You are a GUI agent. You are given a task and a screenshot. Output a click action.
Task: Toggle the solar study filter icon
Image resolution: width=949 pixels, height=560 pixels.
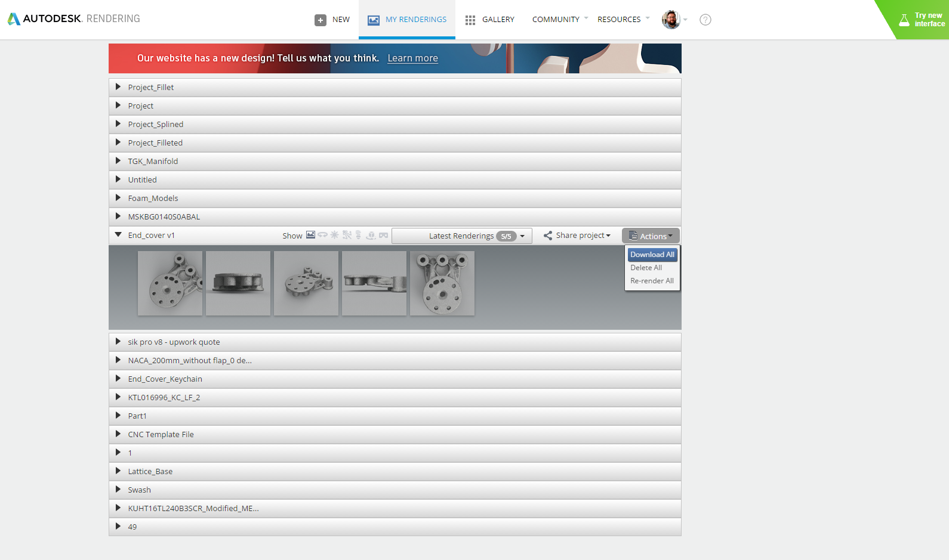(335, 235)
